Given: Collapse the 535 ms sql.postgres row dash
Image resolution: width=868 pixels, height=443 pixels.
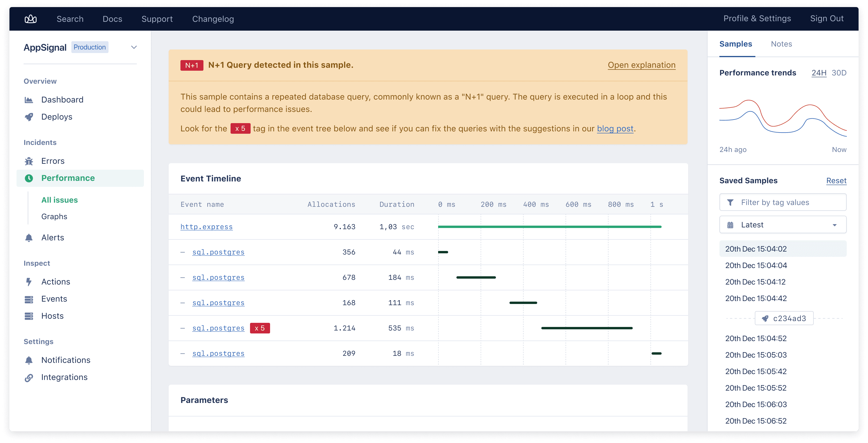Looking at the screenshot, I should pyautogui.click(x=183, y=328).
